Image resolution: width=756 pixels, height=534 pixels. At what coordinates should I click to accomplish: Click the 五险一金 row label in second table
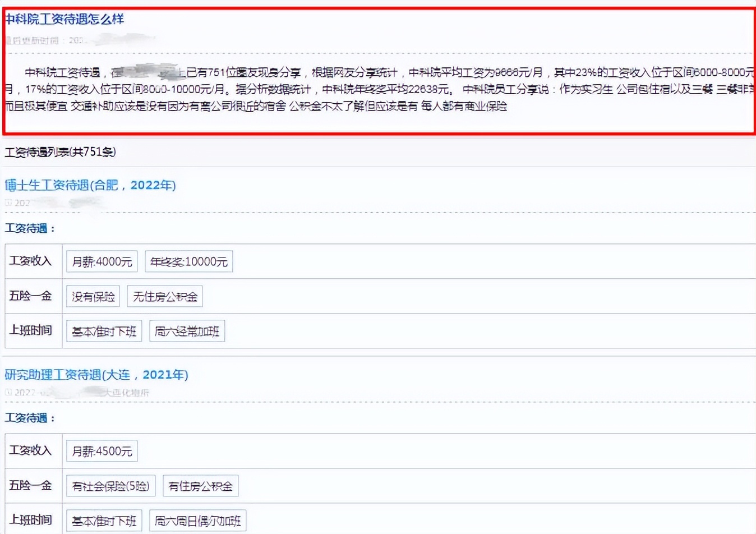[30, 485]
